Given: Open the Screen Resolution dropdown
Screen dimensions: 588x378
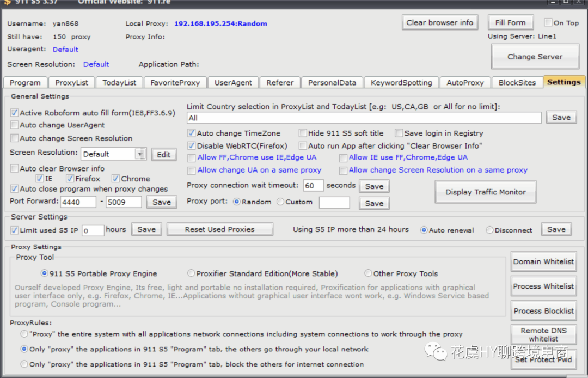Looking at the screenshot, I should [x=141, y=154].
